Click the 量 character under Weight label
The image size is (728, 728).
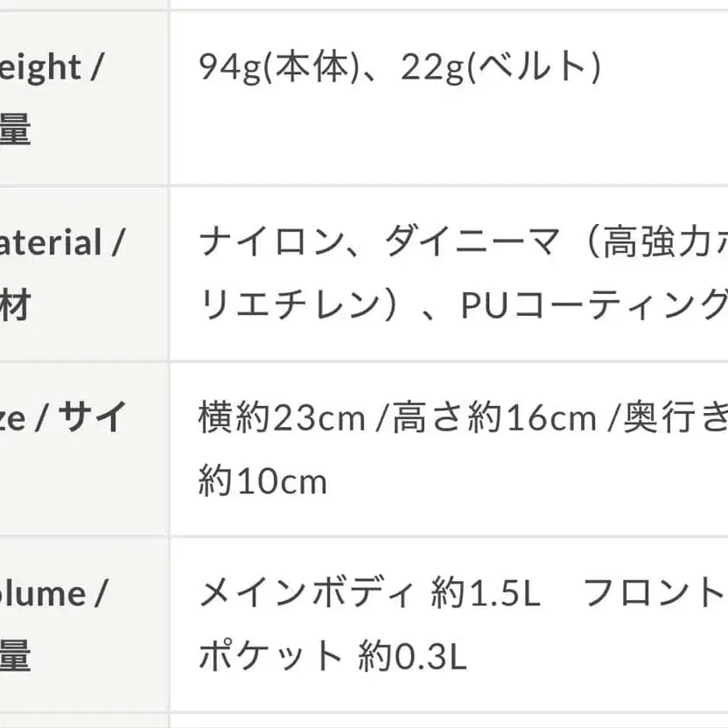(x=15, y=130)
